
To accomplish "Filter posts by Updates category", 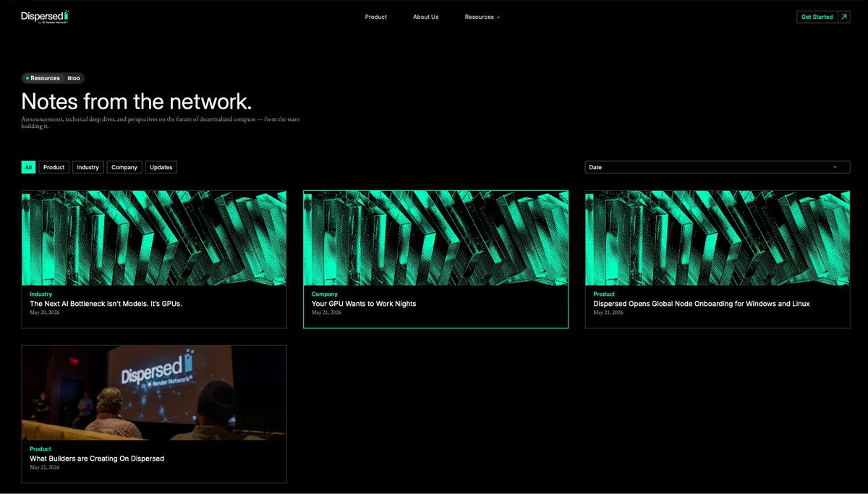I will (161, 167).
